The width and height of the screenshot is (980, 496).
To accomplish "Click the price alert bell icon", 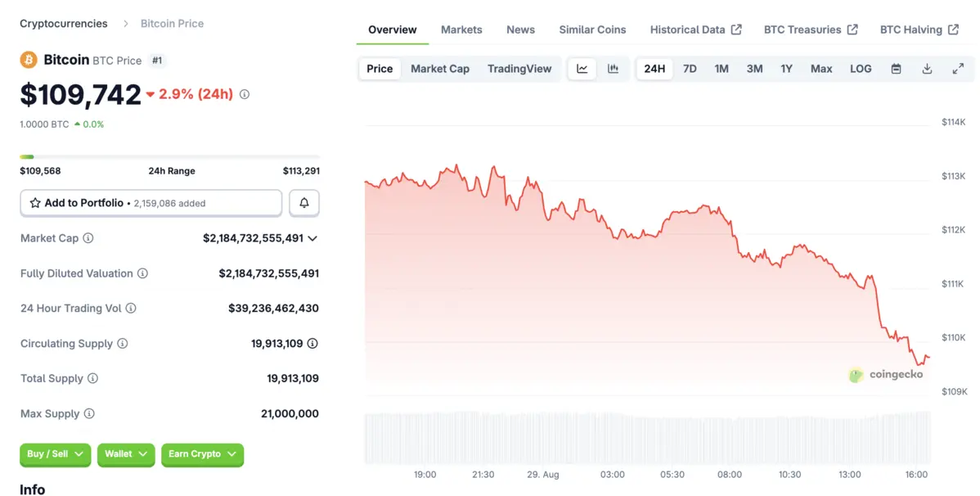I will click(304, 203).
